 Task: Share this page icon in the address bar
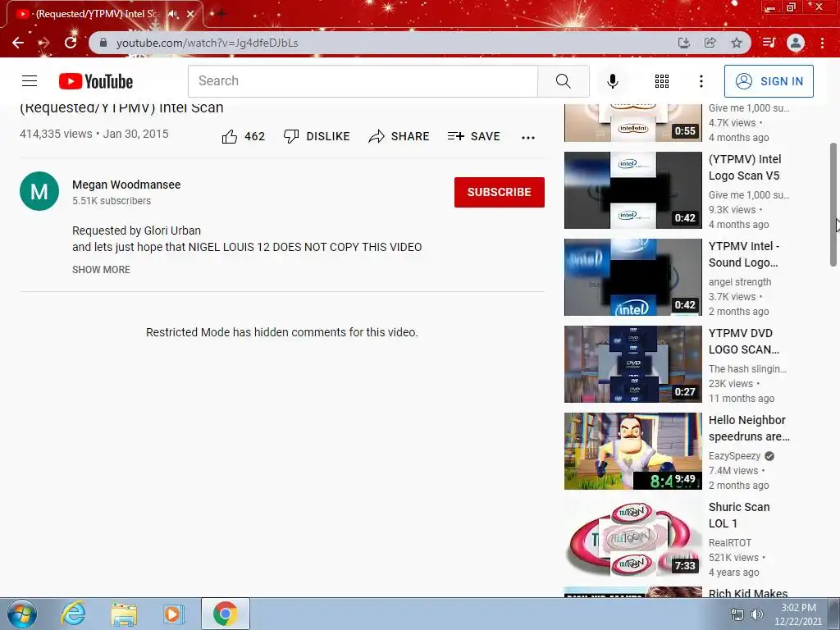(x=710, y=43)
